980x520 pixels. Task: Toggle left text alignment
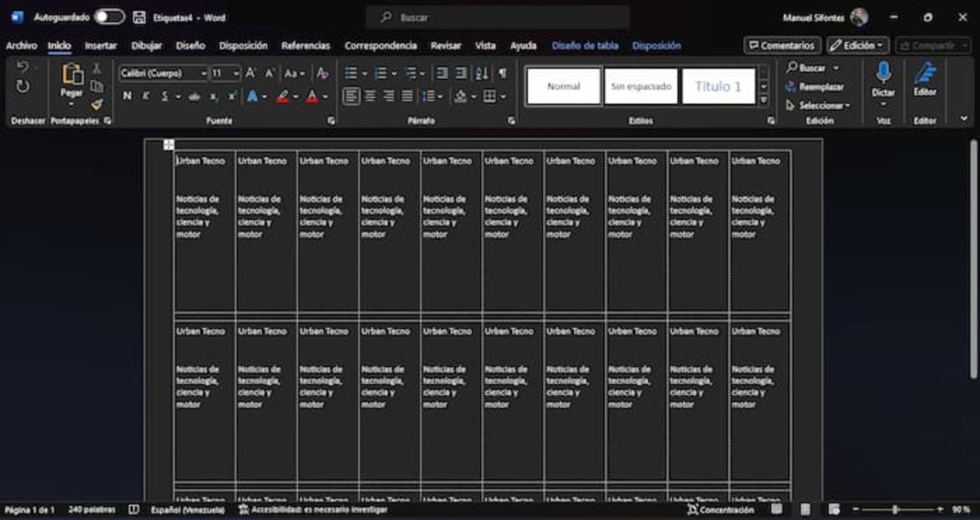click(351, 96)
